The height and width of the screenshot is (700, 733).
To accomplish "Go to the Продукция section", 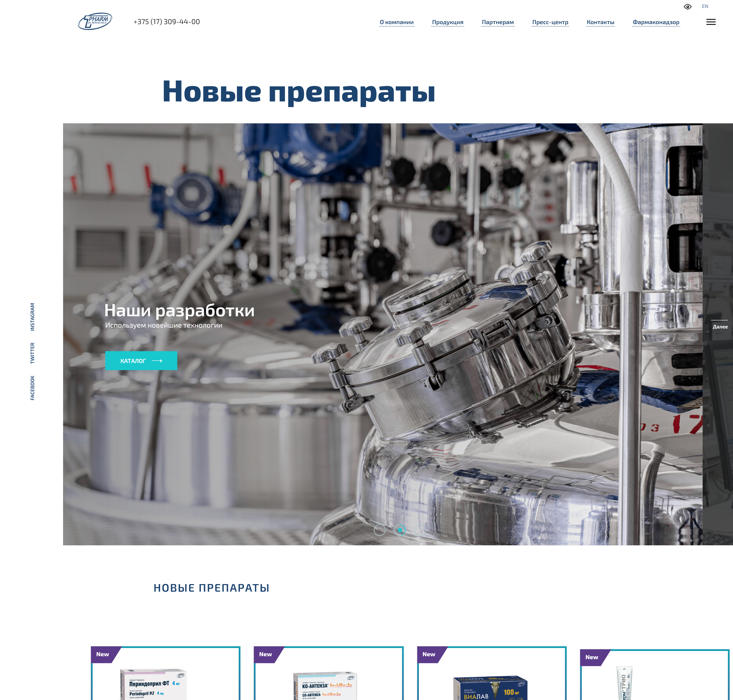I will (x=448, y=22).
